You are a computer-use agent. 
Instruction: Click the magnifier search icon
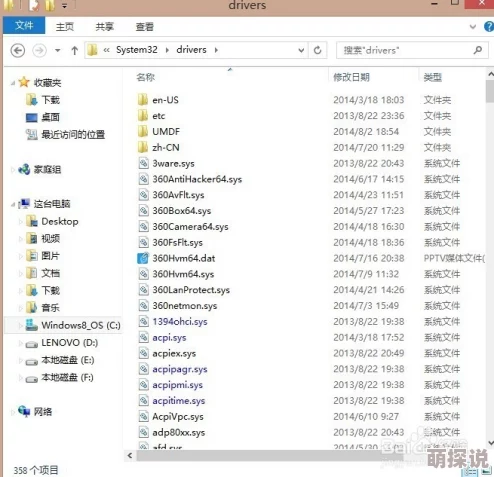tap(478, 50)
